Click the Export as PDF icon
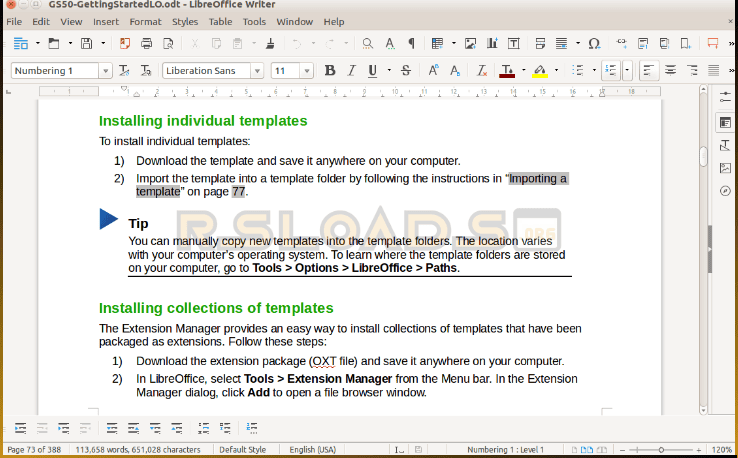This screenshot has height=458, width=738. tap(125, 44)
